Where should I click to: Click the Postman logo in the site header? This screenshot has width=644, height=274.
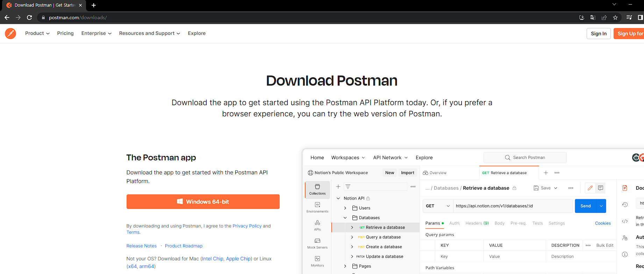click(x=10, y=34)
